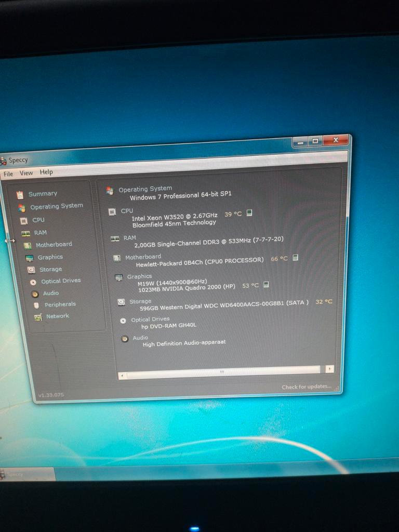Select Network in the sidebar
Image resolution: width=399 pixels, height=532 pixels.
coord(57,316)
